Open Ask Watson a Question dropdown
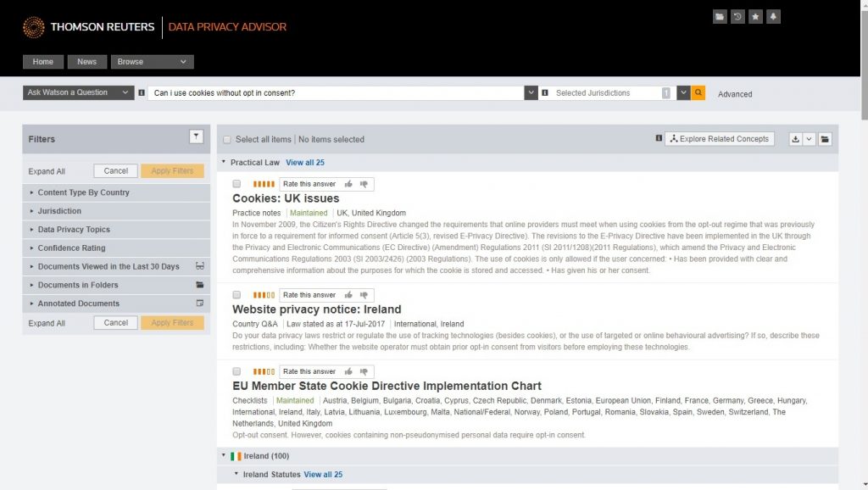 pyautogui.click(x=78, y=92)
